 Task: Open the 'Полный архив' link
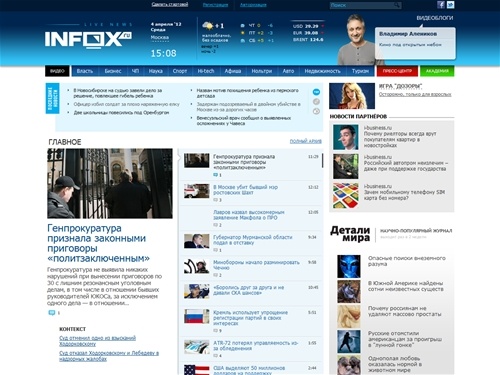pos(306,141)
